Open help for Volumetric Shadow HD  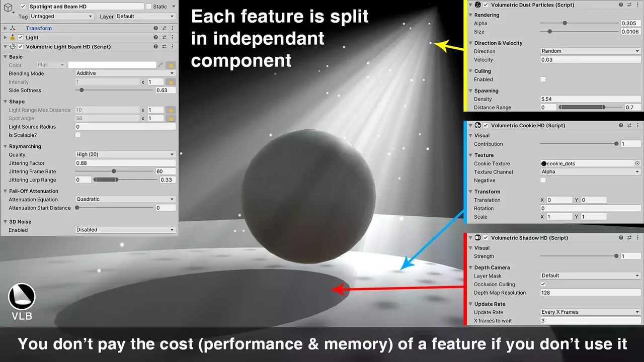point(621,238)
